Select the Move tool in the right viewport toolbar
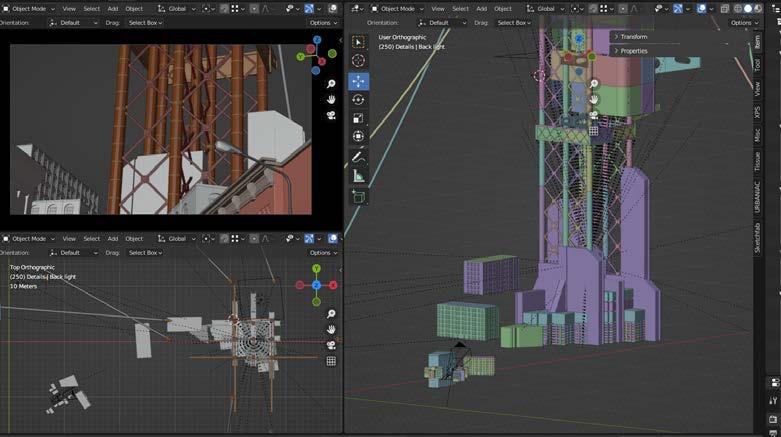Viewport: 781px width, 437px height. tap(358, 81)
